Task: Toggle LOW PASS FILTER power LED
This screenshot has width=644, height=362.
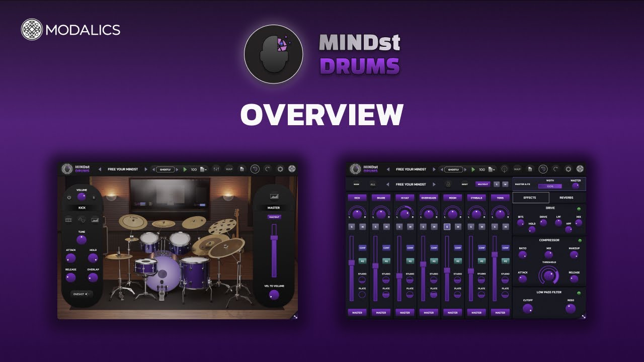Action: [x=579, y=293]
